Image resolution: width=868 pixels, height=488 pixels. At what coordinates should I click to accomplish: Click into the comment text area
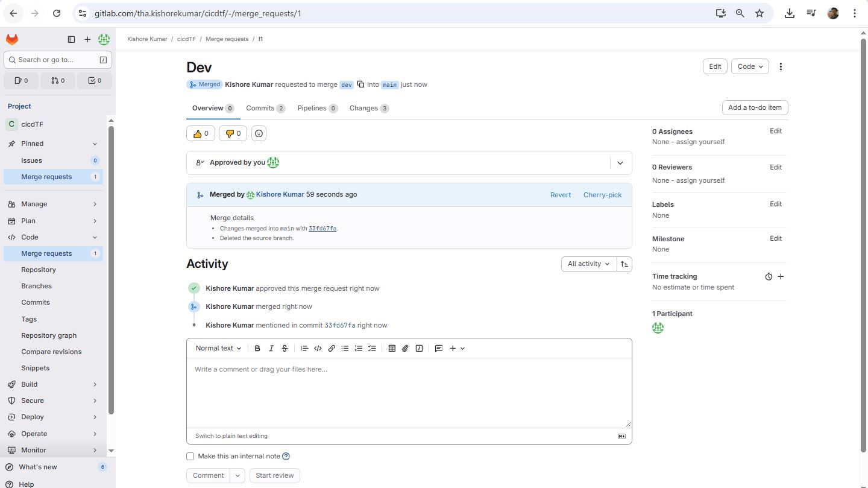click(409, 392)
